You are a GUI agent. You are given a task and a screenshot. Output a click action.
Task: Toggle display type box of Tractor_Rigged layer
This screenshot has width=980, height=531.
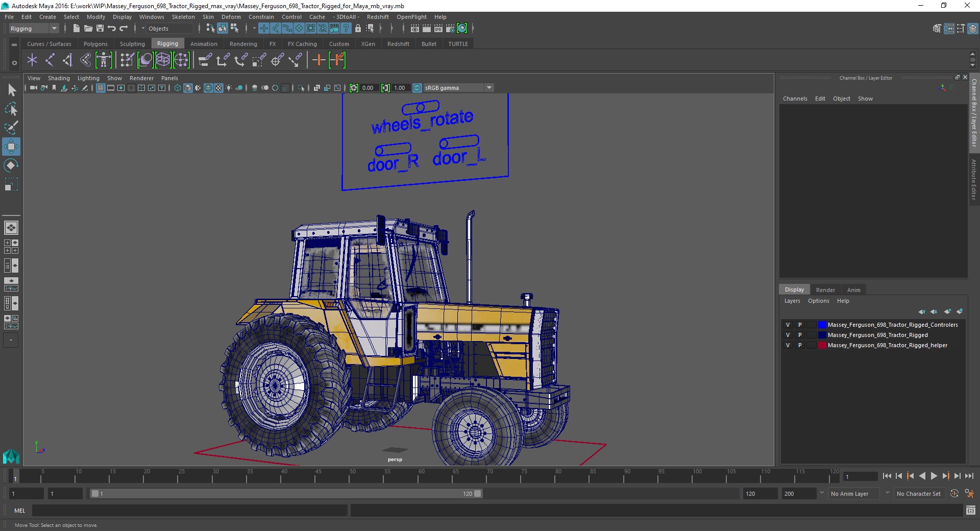[x=811, y=335]
